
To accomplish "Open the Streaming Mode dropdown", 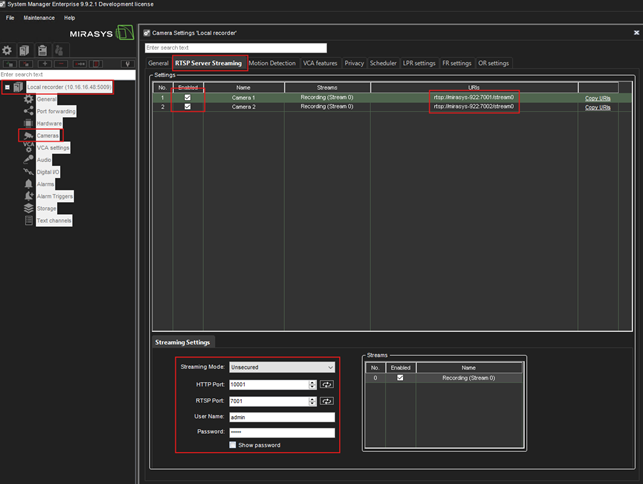I will [x=282, y=367].
